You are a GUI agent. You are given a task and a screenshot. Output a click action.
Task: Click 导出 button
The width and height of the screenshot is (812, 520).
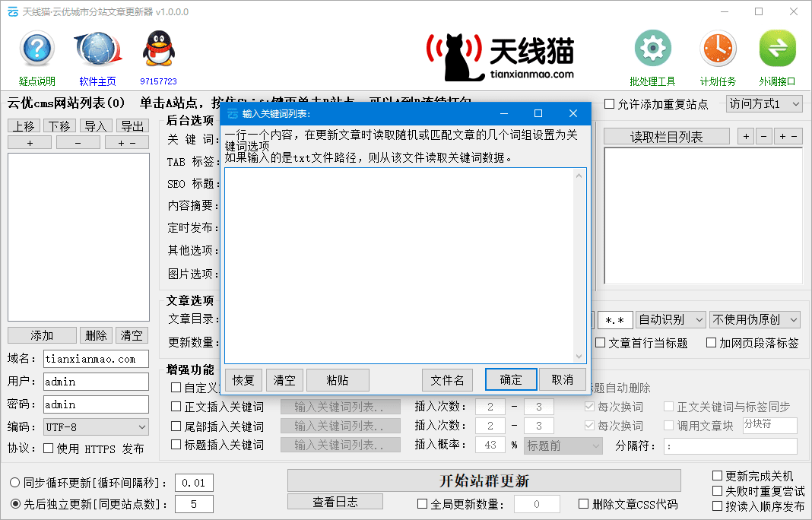132,126
